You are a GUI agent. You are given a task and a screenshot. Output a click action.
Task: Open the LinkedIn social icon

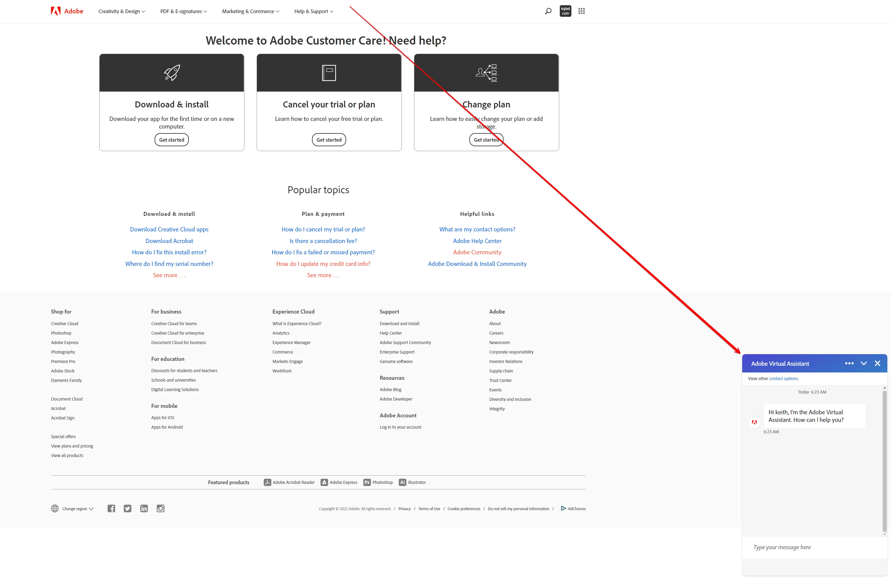tap(144, 509)
